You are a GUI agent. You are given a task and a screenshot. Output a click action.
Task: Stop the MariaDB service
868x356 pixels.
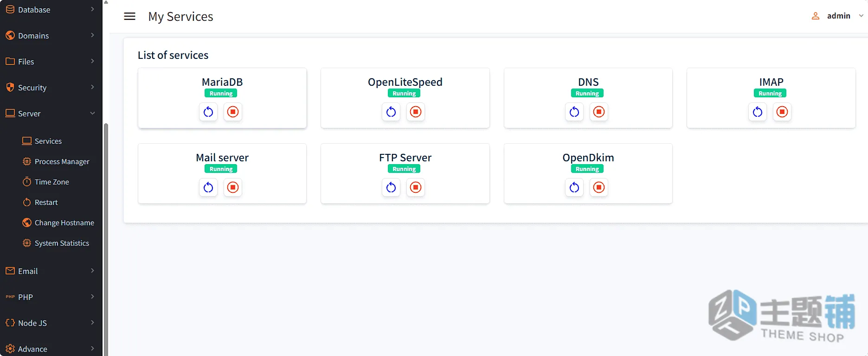(233, 112)
